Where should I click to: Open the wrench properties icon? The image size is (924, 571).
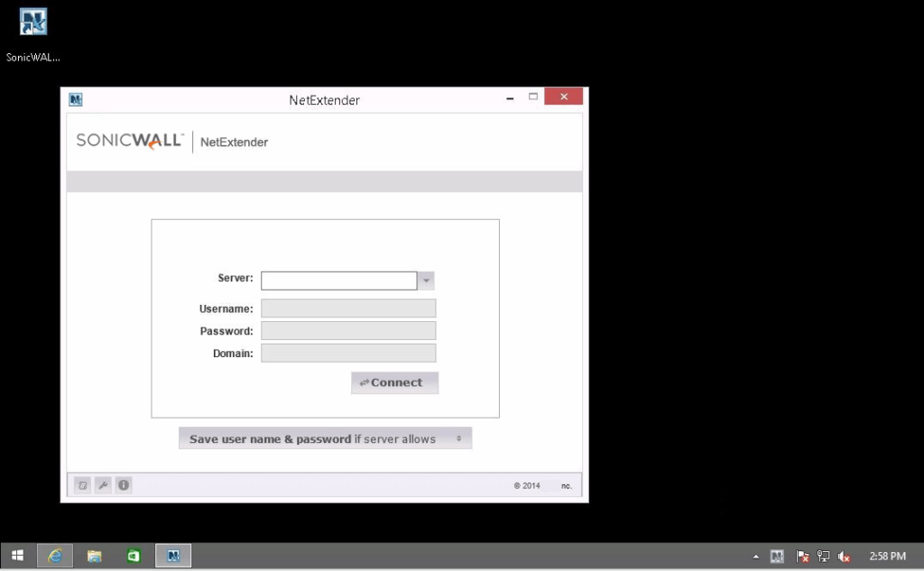(103, 485)
